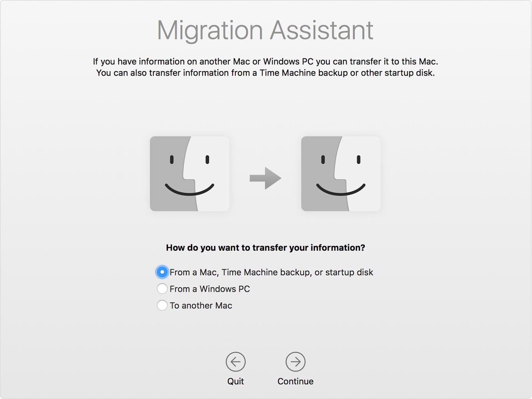Select the 'To another Mac' radio button
The image size is (532, 399).
point(162,305)
